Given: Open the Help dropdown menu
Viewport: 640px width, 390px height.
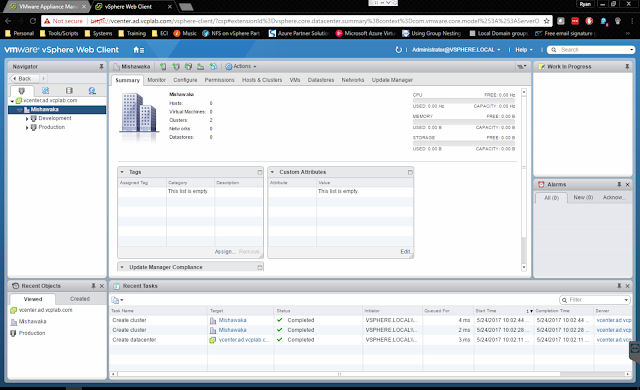Looking at the screenshot, I should coord(524,50).
